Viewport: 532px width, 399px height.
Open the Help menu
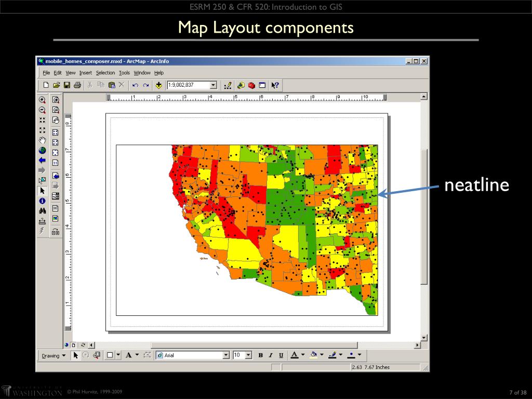pos(159,73)
